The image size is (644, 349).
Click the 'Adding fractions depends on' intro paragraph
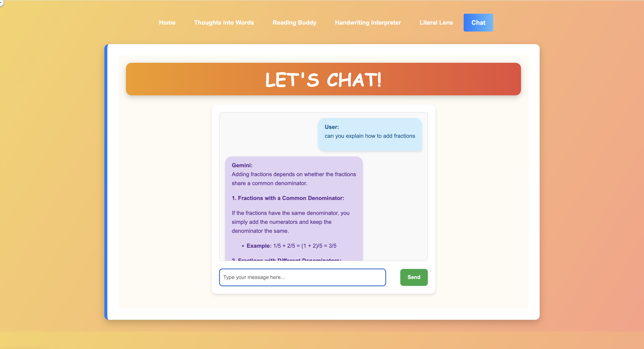click(x=293, y=179)
